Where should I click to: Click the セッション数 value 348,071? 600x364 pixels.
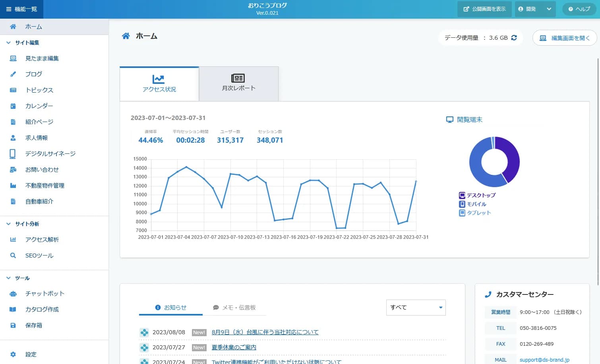tap(270, 140)
